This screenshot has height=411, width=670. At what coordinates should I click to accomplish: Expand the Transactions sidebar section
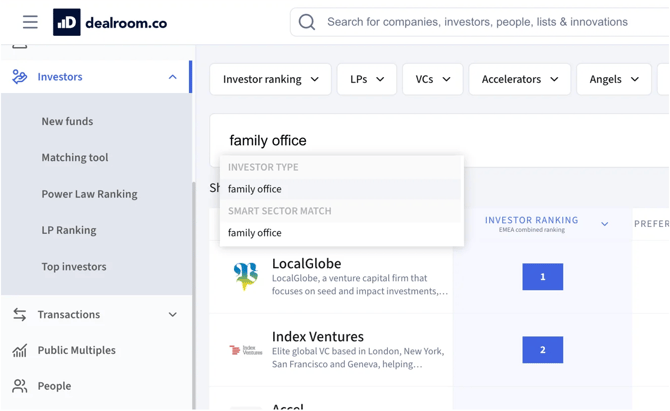[172, 314]
